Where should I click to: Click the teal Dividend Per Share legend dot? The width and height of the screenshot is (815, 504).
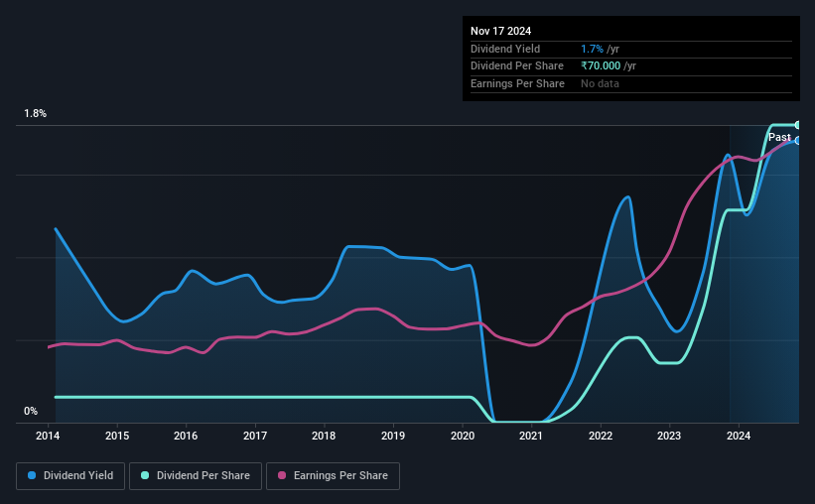tap(145, 475)
